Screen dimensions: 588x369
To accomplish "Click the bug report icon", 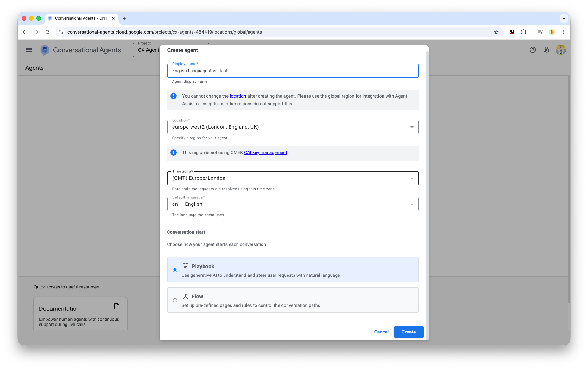I will (547, 50).
